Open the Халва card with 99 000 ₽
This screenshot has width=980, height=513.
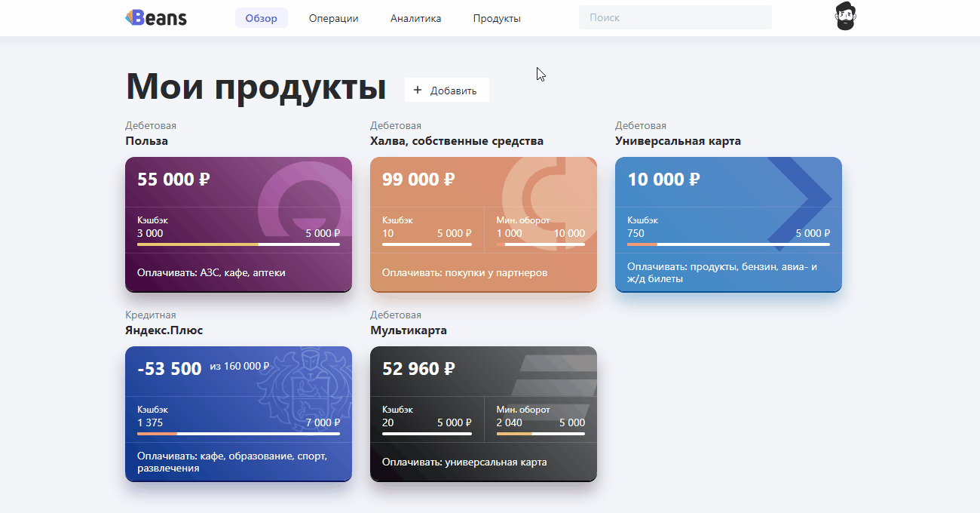pyautogui.click(x=483, y=224)
